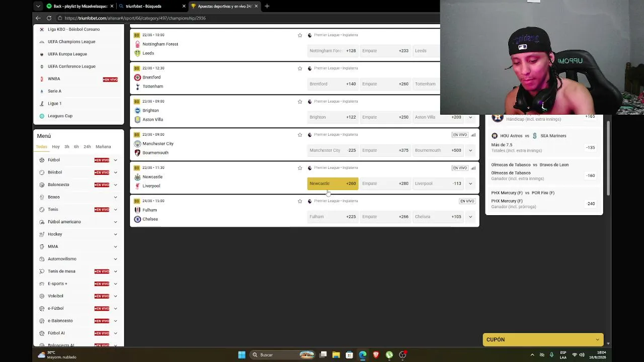Favorite the Nottingham Forest vs Leeds match

point(300,35)
